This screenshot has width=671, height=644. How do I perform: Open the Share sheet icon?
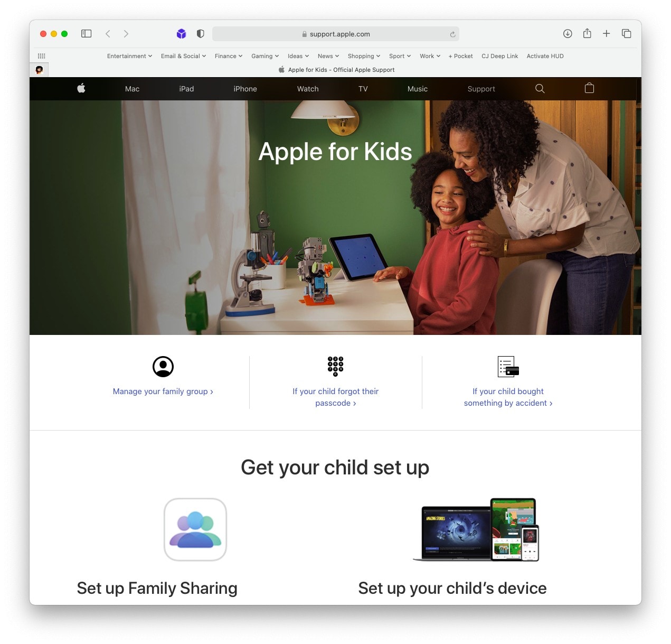587,33
